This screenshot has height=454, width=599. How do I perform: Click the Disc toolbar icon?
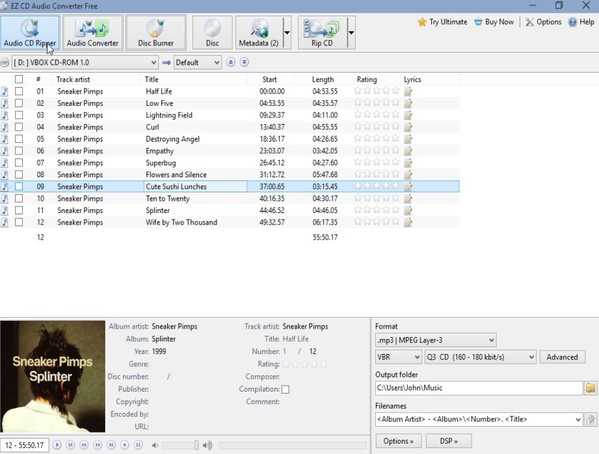click(212, 33)
